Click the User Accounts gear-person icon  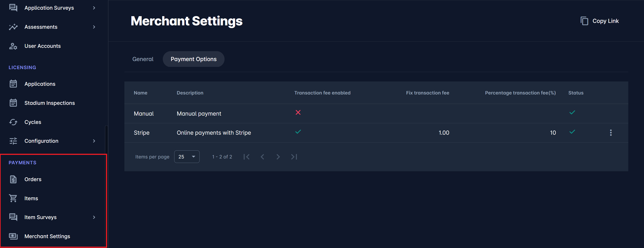point(13,46)
